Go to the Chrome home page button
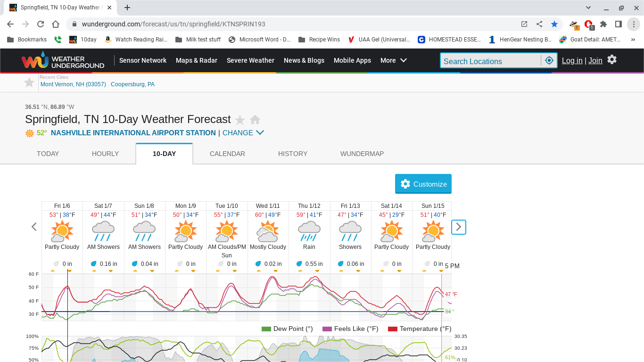Screen dimensions: 644x362 pyautogui.click(x=56, y=24)
